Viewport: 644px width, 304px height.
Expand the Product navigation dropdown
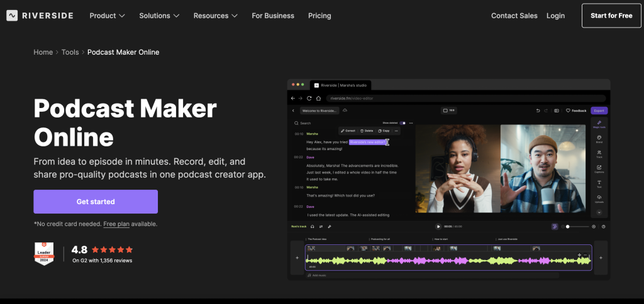pyautogui.click(x=107, y=16)
